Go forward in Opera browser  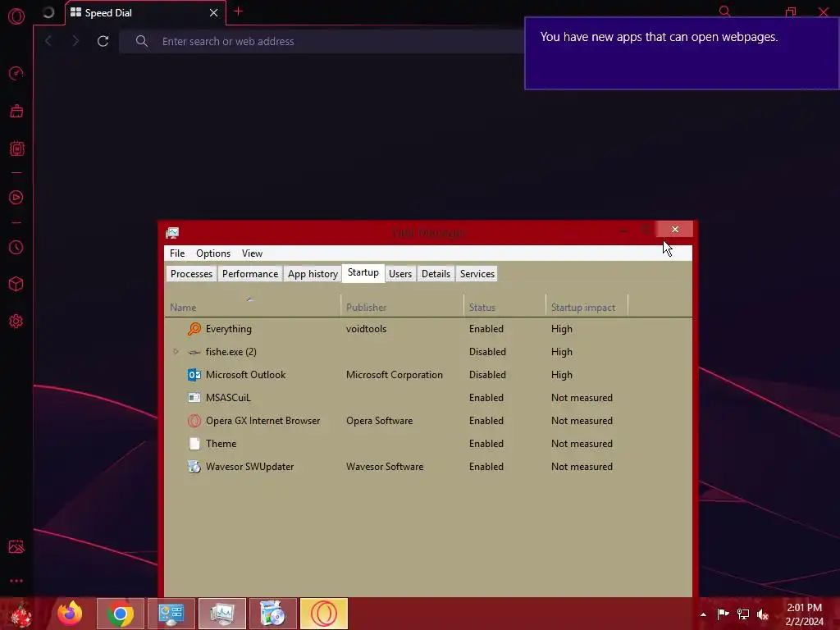click(75, 41)
